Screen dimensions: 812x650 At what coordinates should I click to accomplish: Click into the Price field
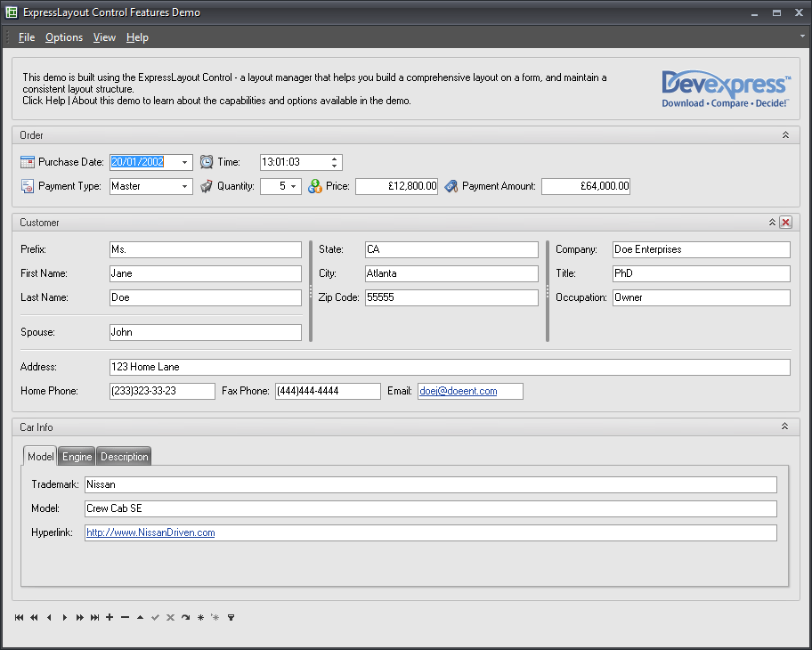(397, 186)
